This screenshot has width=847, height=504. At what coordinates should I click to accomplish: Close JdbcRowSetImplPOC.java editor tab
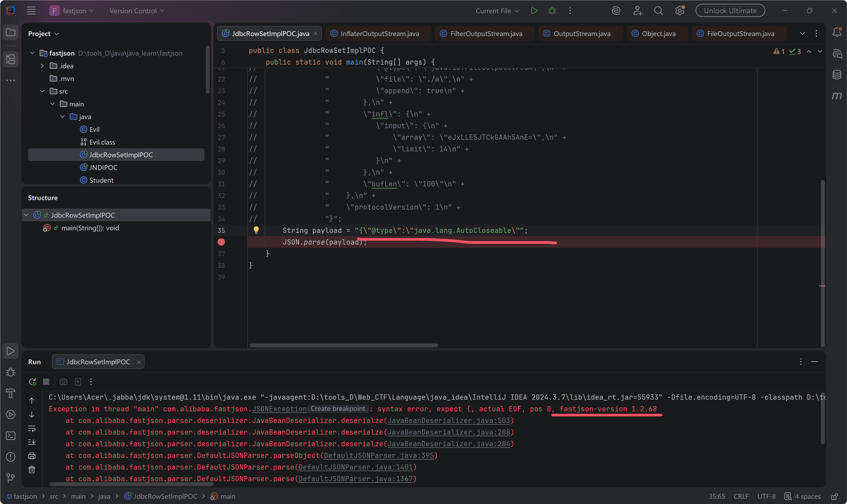pos(316,34)
